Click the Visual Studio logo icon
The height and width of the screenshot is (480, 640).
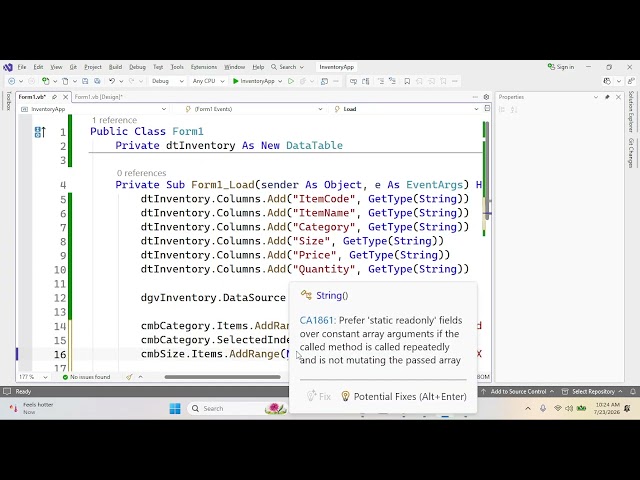(x=7, y=67)
